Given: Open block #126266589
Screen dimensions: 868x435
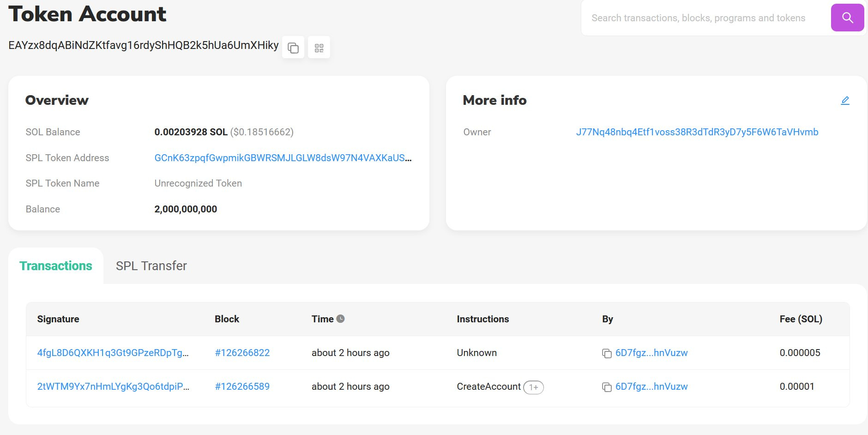Looking at the screenshot, I should click(242, 387).
